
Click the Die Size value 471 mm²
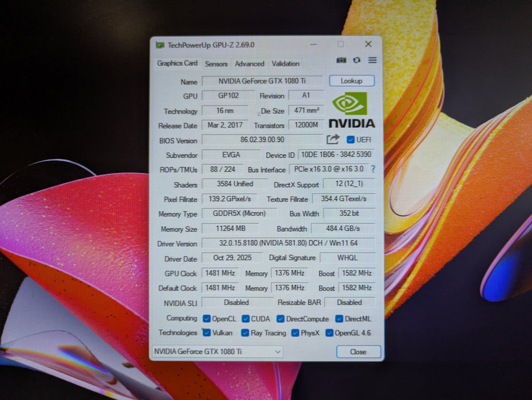[306, 110]
